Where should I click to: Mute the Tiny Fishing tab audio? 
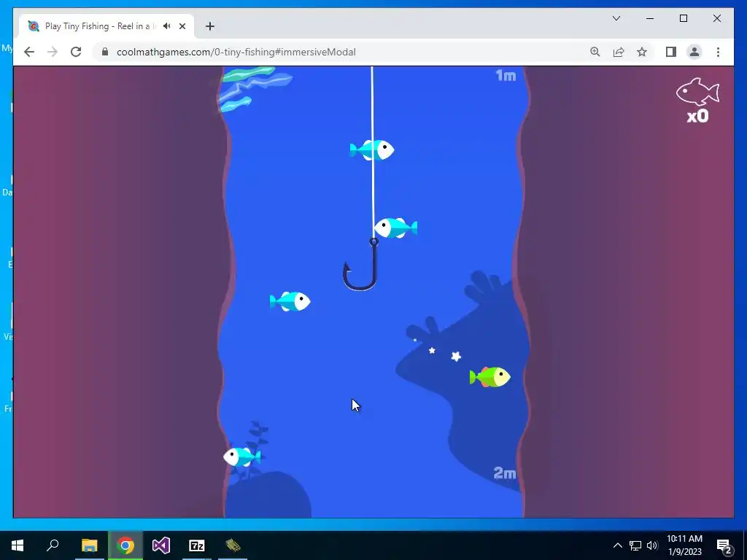pos(167,26)
